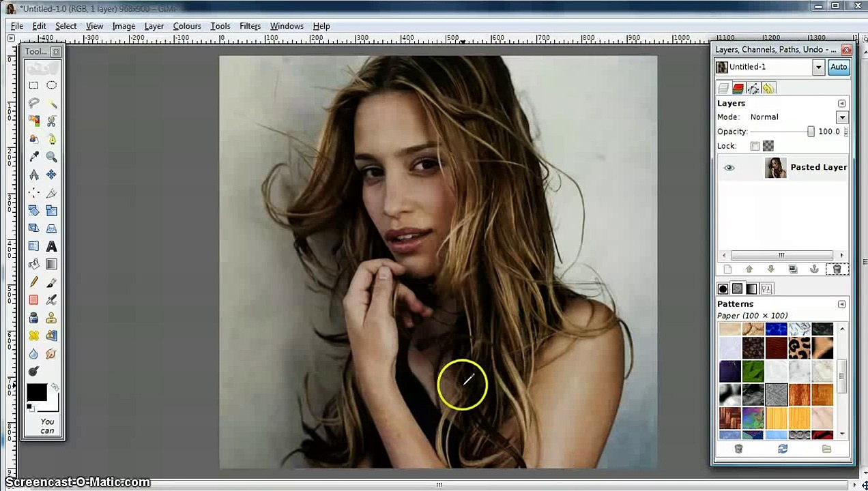Select the Text tool in toolbox
The width and height of the screenshot is (868, 491).
pyautogui.click(x=51, y=247)
